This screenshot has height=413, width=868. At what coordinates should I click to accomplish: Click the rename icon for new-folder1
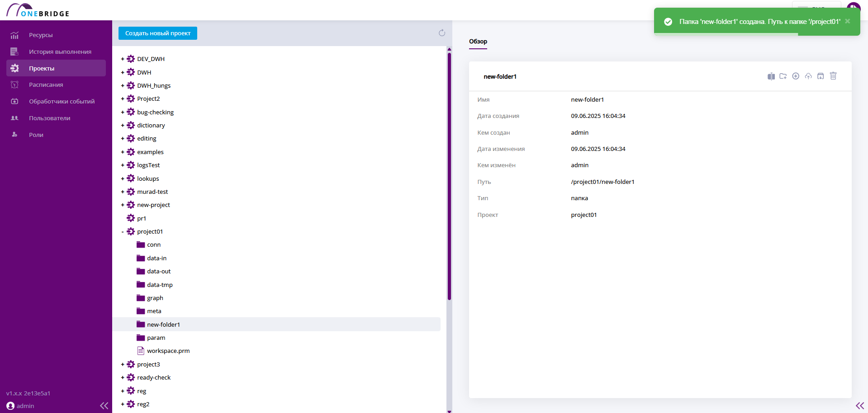tap(771, 76)
